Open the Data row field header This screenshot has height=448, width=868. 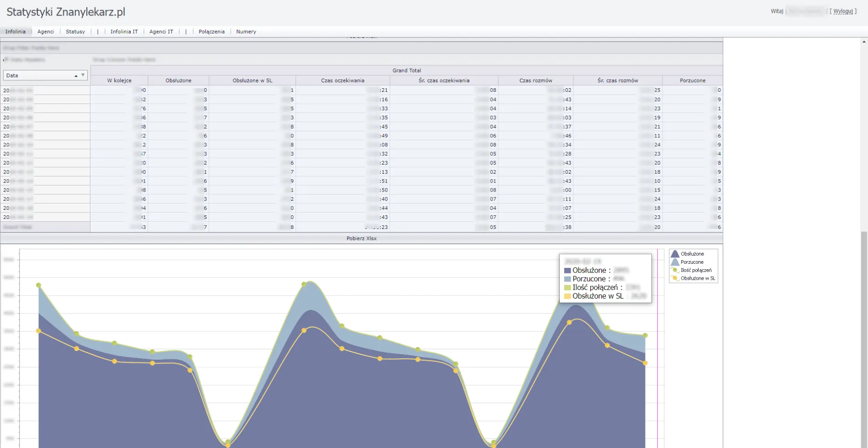point(39,75)
